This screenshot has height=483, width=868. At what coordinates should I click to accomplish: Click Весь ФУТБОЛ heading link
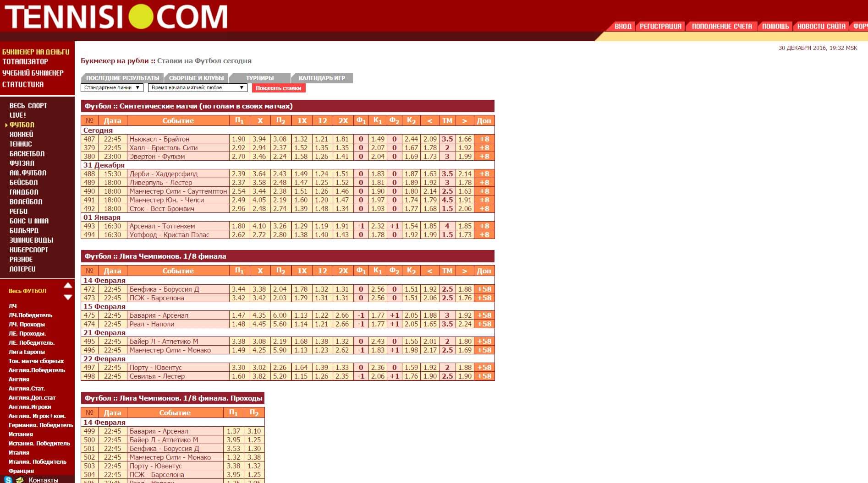(27, 291)
